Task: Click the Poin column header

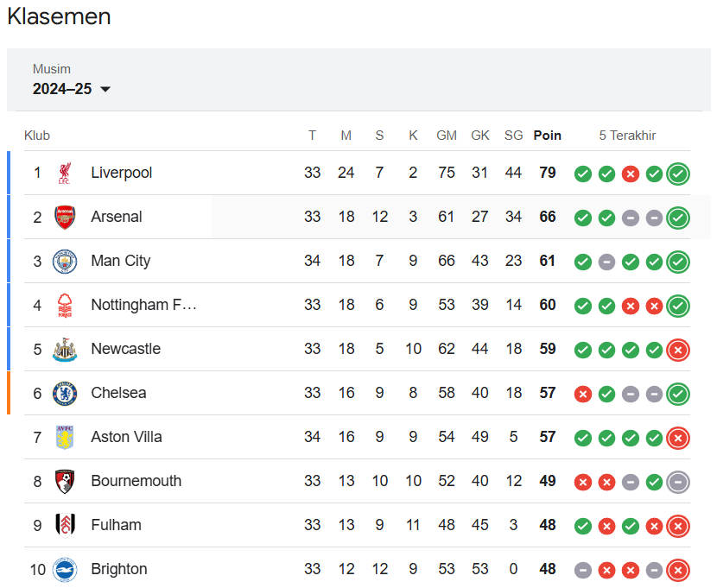Action: 547,136
